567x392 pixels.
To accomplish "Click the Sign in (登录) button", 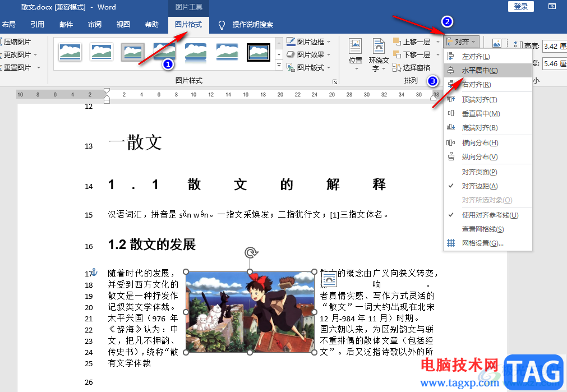I will pyautogui.click(x=520, y=7).
